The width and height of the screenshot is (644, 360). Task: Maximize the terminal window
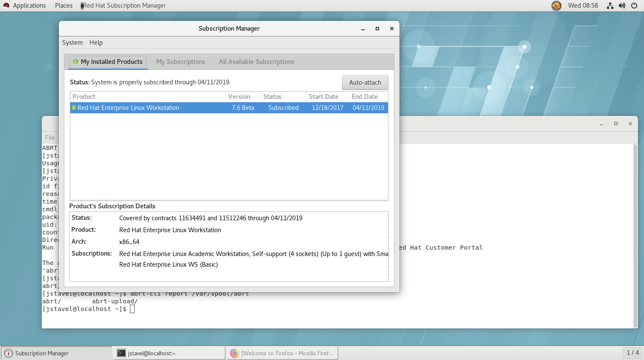tap(615, 124)
